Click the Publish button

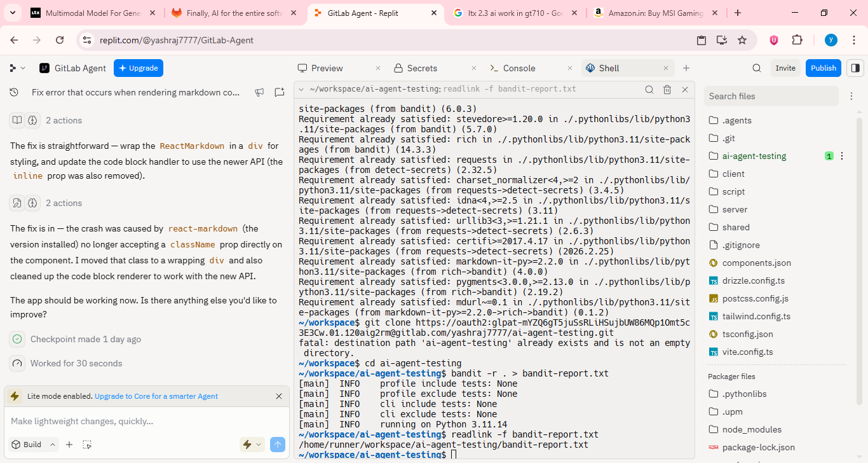[x=824, y=68]
